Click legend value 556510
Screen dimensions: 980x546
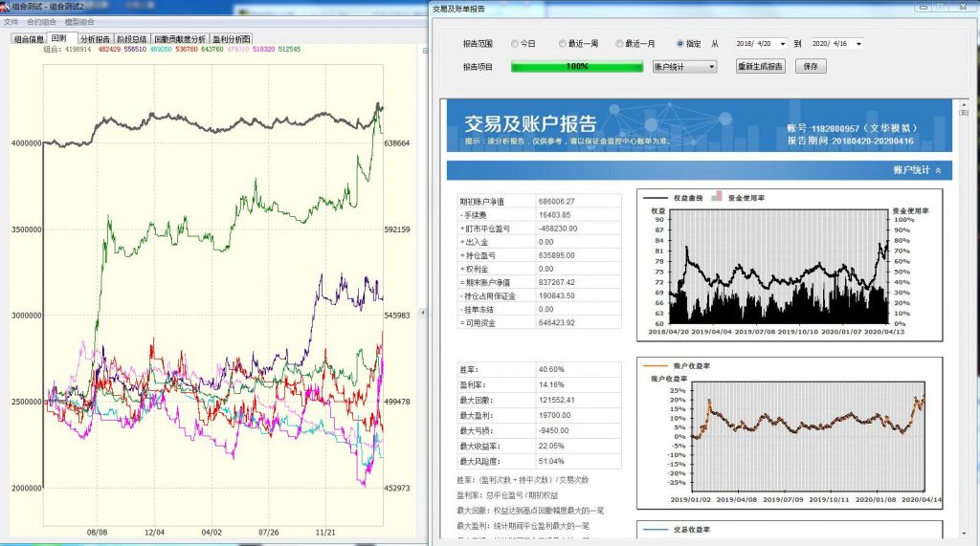[135, 49]
